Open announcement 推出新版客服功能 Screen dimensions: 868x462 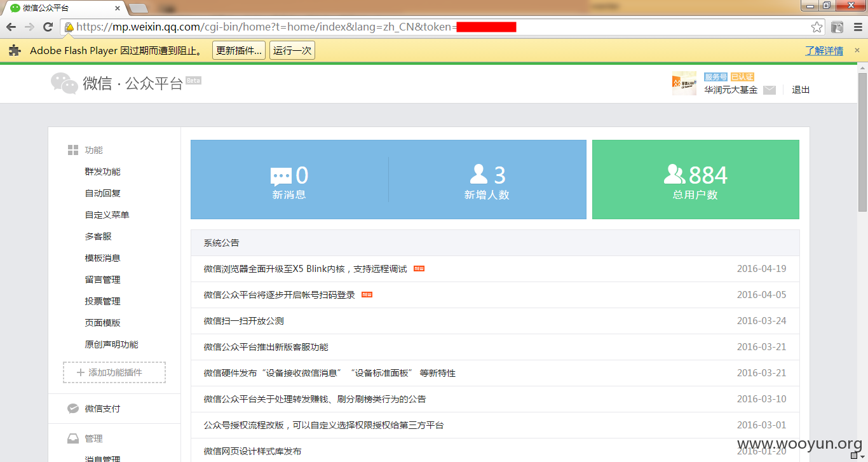pos(266,347)
